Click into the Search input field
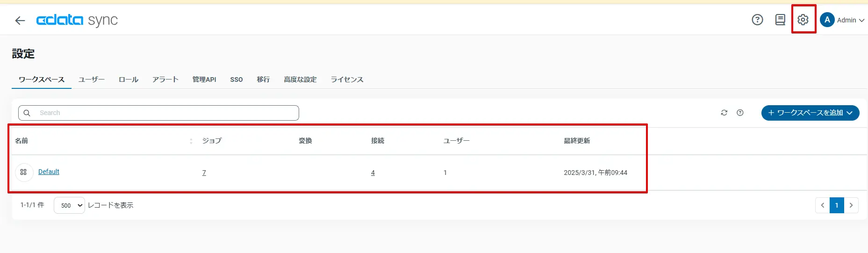The image size is (868, 253). (164, 113)
